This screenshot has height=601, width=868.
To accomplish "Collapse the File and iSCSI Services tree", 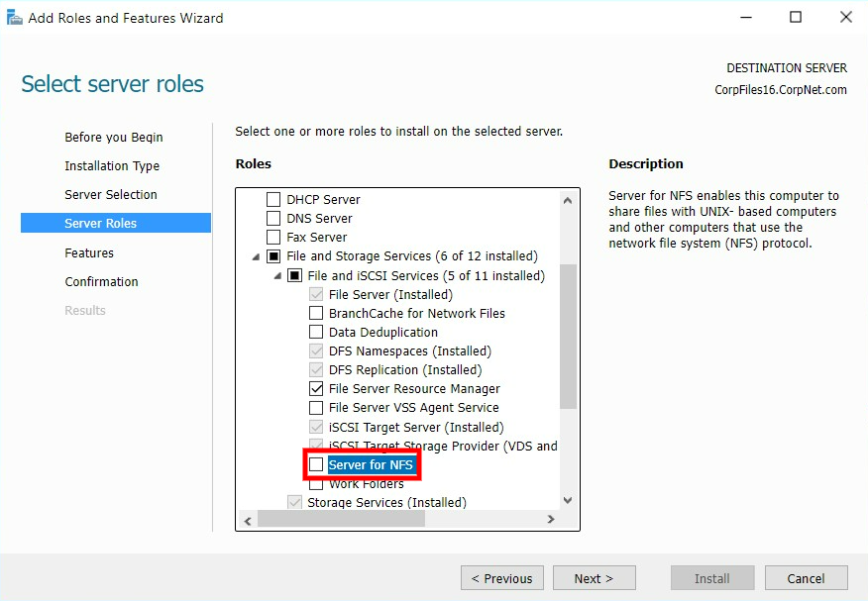I will [x=276, y=275].
